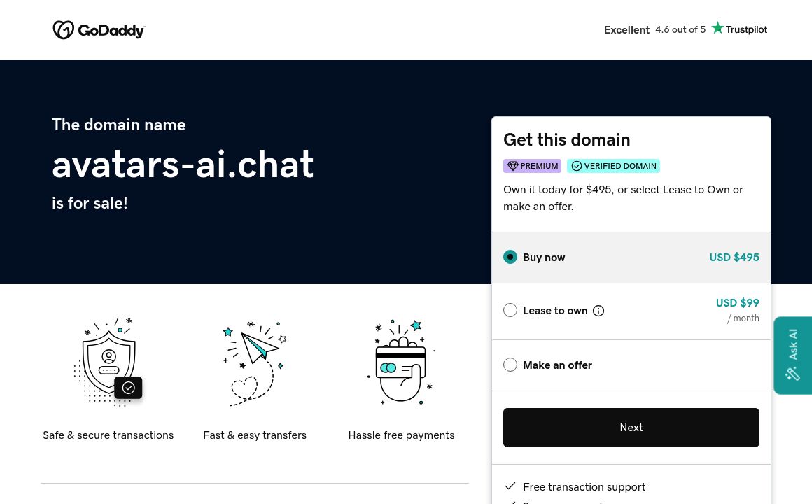Click the USD $495 price label
Image resolution: width=812 pixels, height=504 pixels.
coord(734,257)
